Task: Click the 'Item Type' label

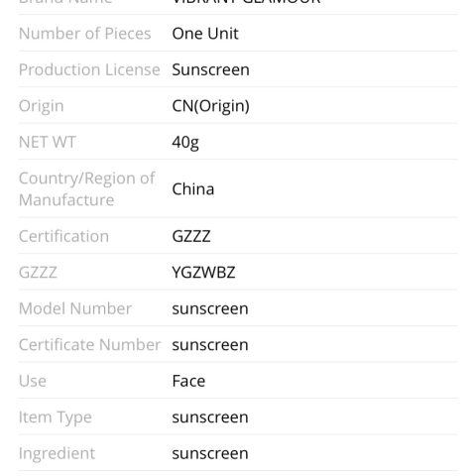Action: click(56, 417)
